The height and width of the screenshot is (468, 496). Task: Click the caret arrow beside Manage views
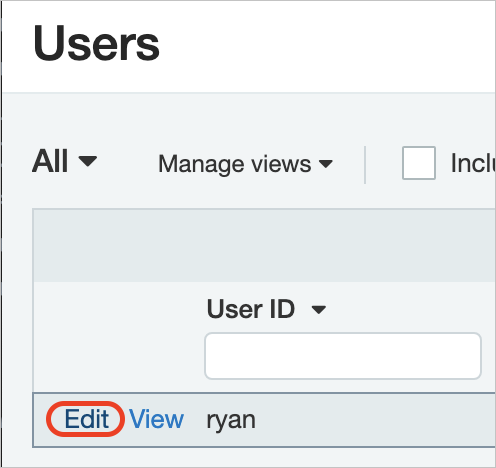[x=326, y=164]
